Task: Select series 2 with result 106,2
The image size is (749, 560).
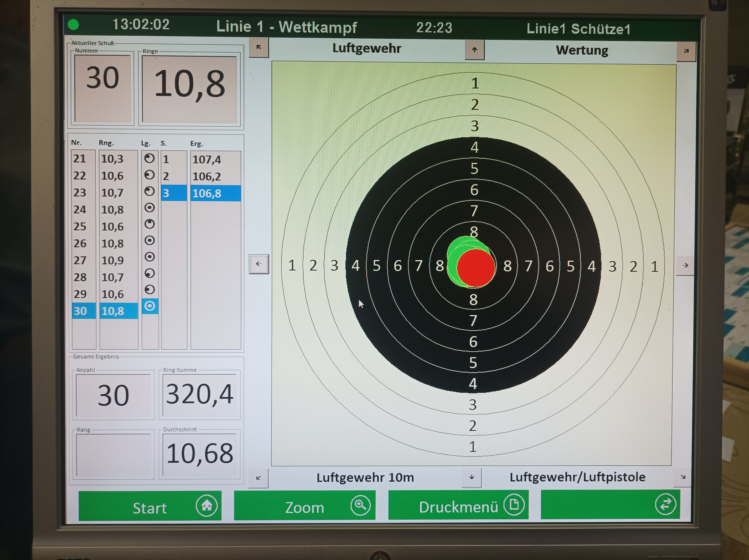Action: pyautogui.click(x=207, y=176)
